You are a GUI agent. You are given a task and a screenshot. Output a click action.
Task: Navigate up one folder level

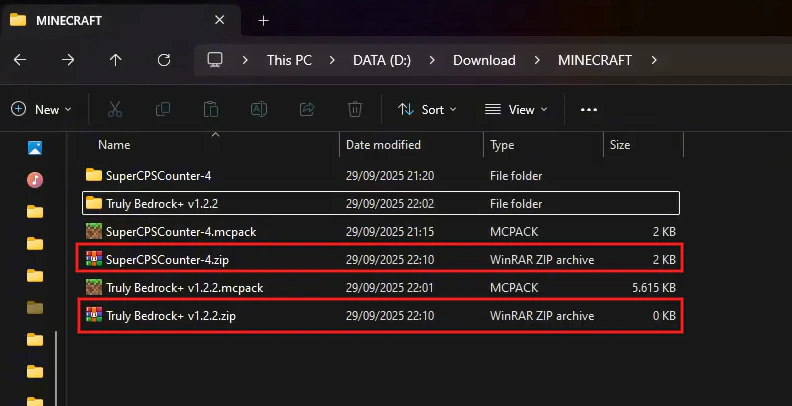coord(116,60)
